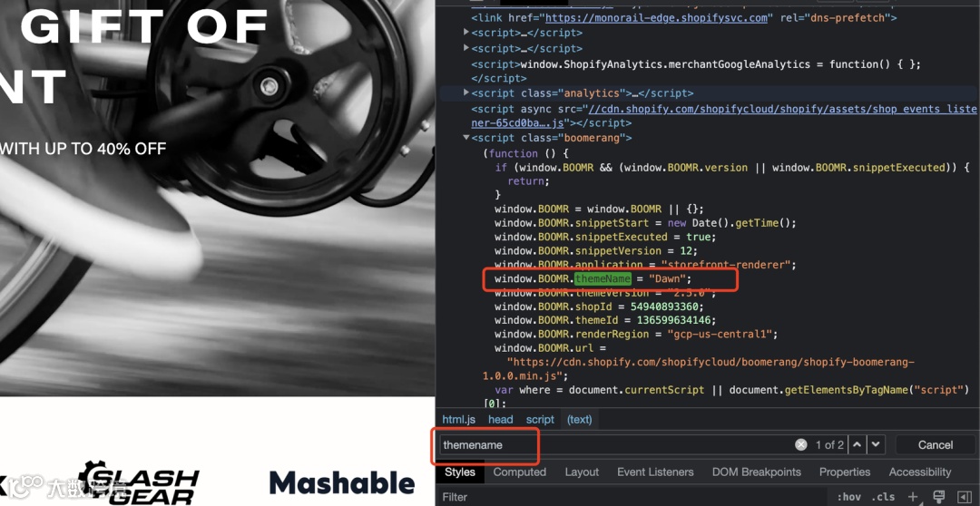Open the paintbrush rendering emulation icon
This screenshot has height=506, width=980.
click(x=939, y=497)
